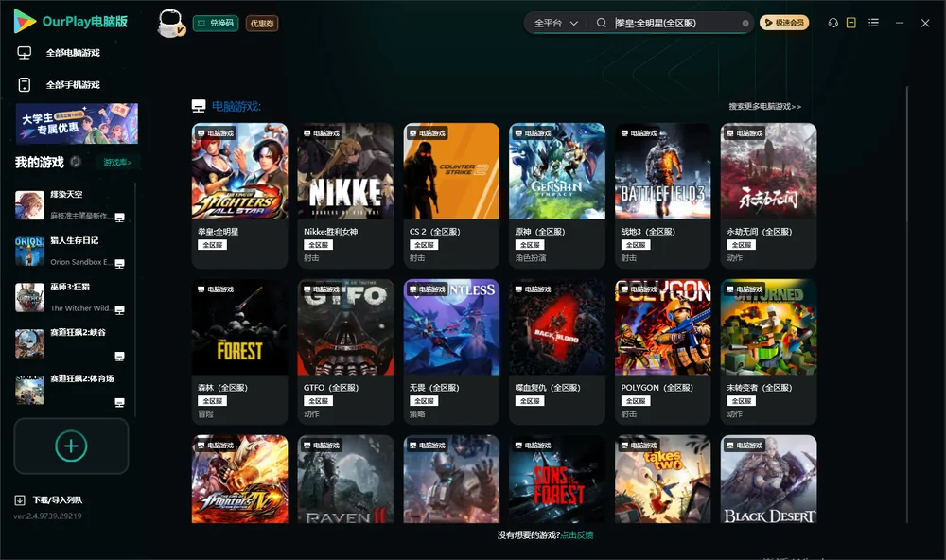Viewport: 946px width, 560px height.
Task: Open the Black Desert game card
Action: [x=768, y=480]
